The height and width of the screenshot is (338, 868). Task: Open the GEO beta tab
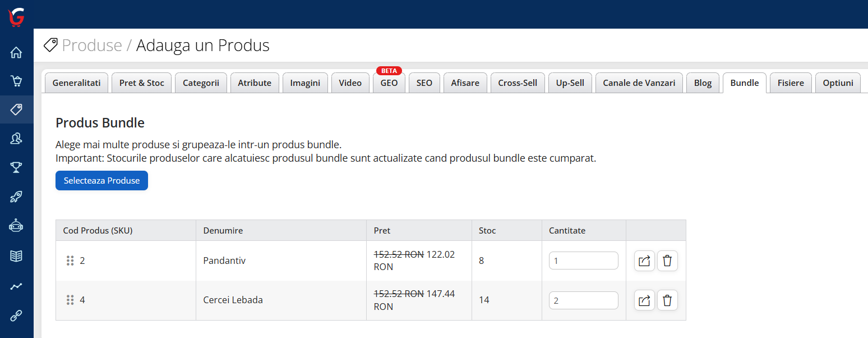click(x=389, y=83)
